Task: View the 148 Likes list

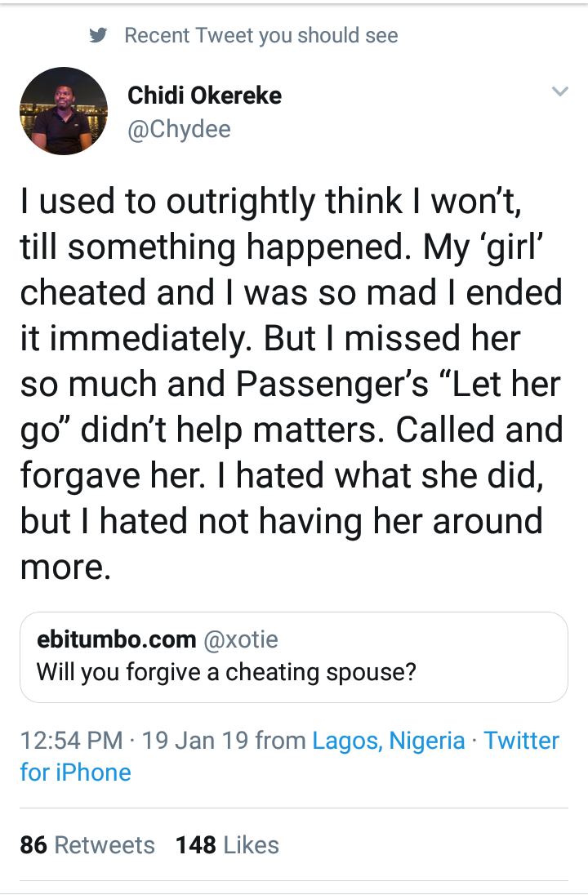Action: point(227,845)
